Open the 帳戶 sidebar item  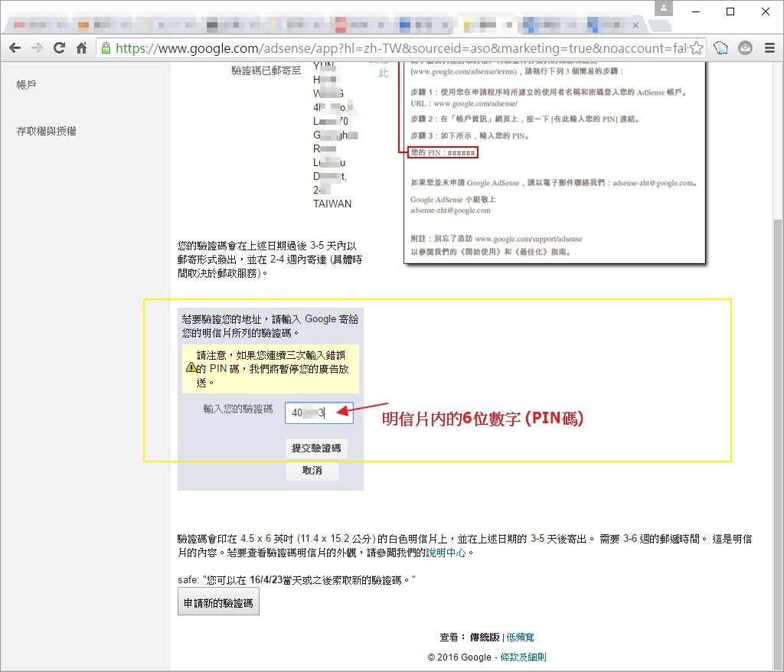tap(26, 84)
